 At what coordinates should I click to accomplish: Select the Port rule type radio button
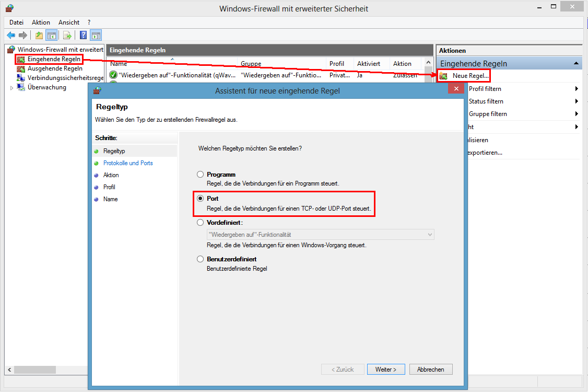pos(201,198)
